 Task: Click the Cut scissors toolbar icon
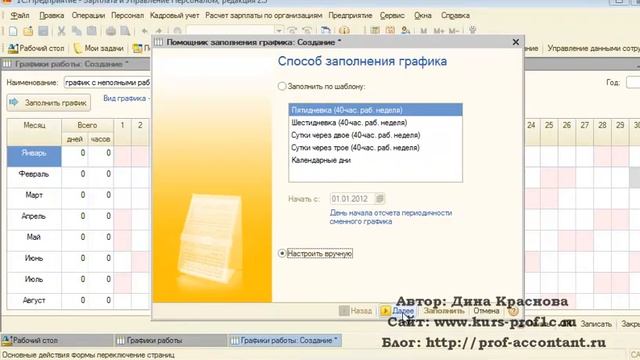[x=61, y=31]
